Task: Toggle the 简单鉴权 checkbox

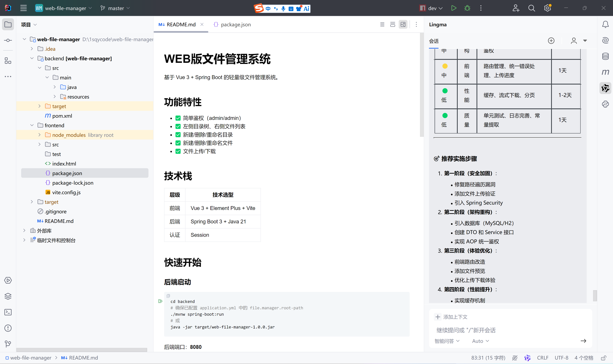Action: [x=178, y=118]
